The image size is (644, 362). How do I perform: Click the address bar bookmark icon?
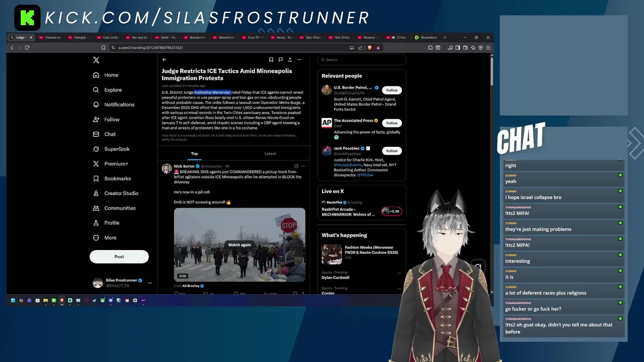click(x=103, y=48)
